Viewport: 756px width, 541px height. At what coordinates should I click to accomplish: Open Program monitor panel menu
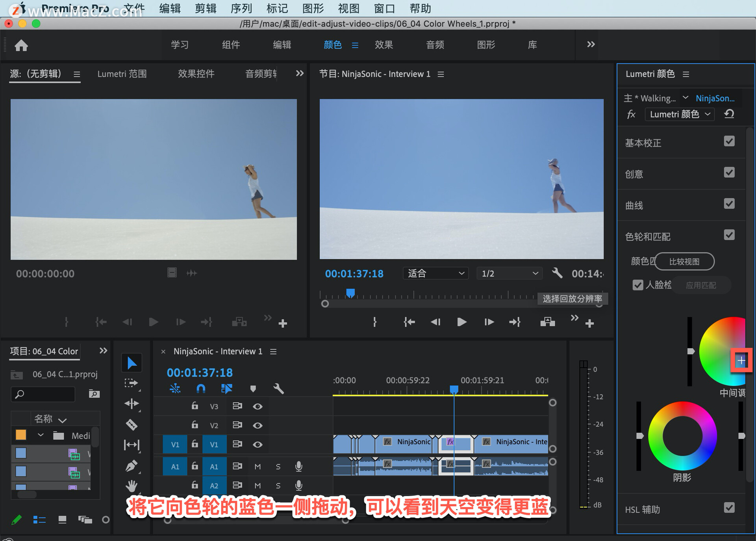(441, 74)
